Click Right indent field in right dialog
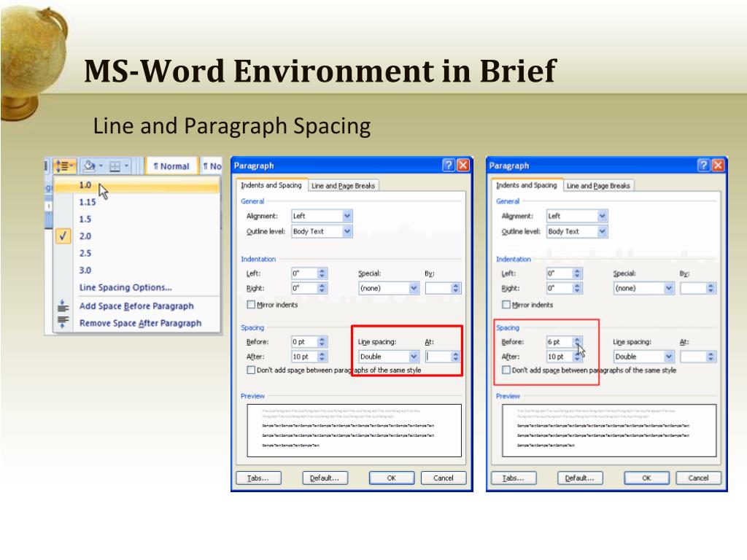The image size is (747, 560). [560, 288]
